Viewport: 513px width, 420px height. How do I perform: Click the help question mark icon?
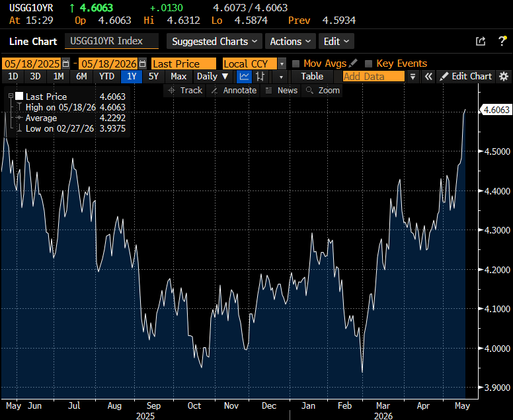tap(502, 41)
